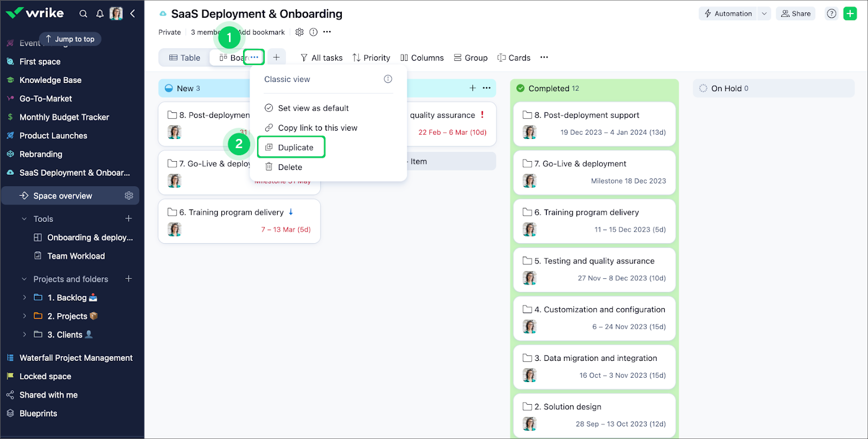Open the help question mark icon
This screenshot has width=868, height=439.
(831, 14)
